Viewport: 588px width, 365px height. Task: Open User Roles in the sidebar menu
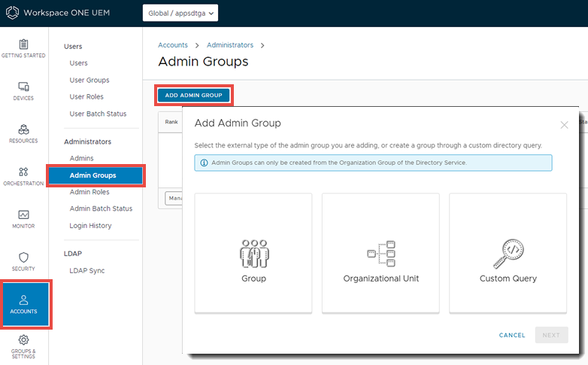tap(86, 96)
